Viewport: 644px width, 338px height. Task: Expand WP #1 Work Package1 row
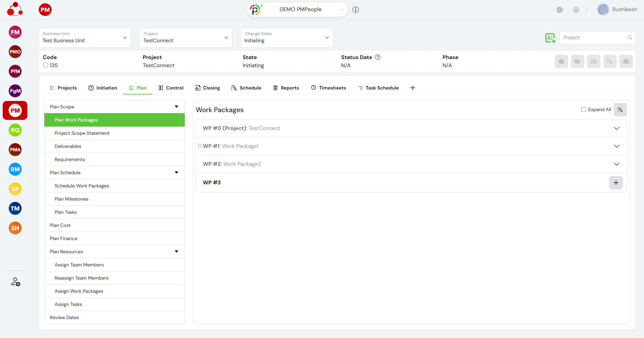(616, 146)
